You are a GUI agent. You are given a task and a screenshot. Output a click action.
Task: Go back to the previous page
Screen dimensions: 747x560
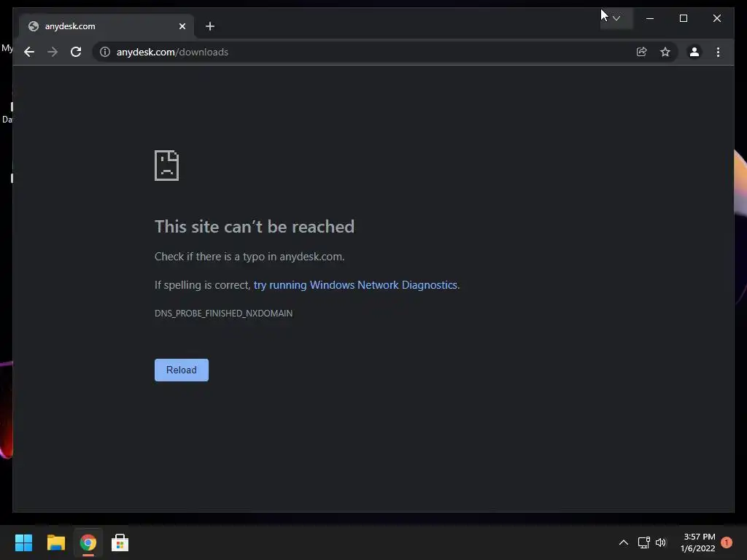coord(29,52)
